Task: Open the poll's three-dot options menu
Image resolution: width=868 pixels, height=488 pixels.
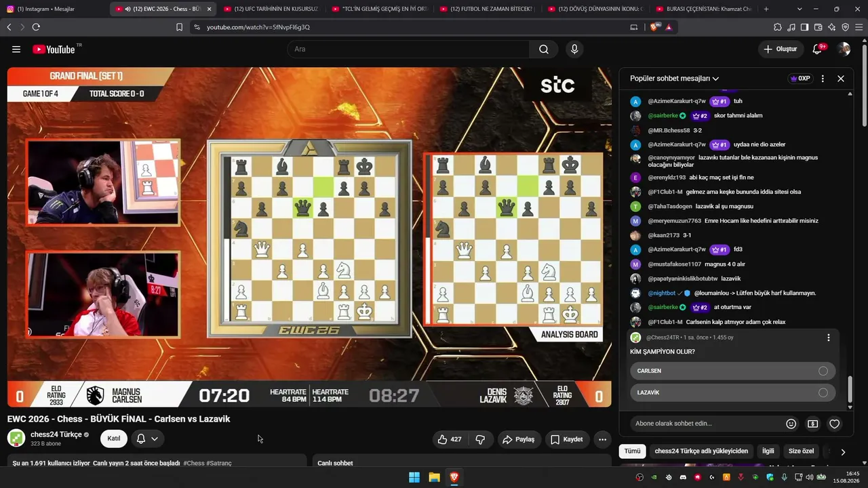Action: click(x=828, y=338)
